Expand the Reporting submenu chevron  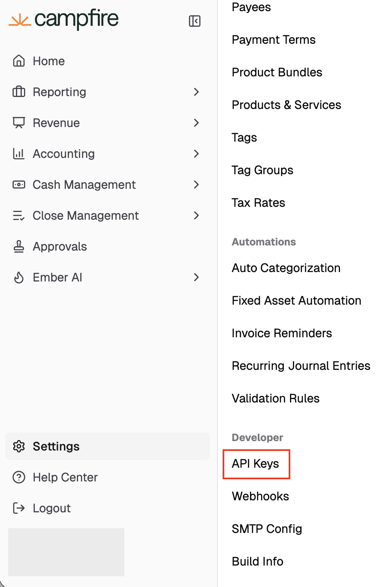196,92
